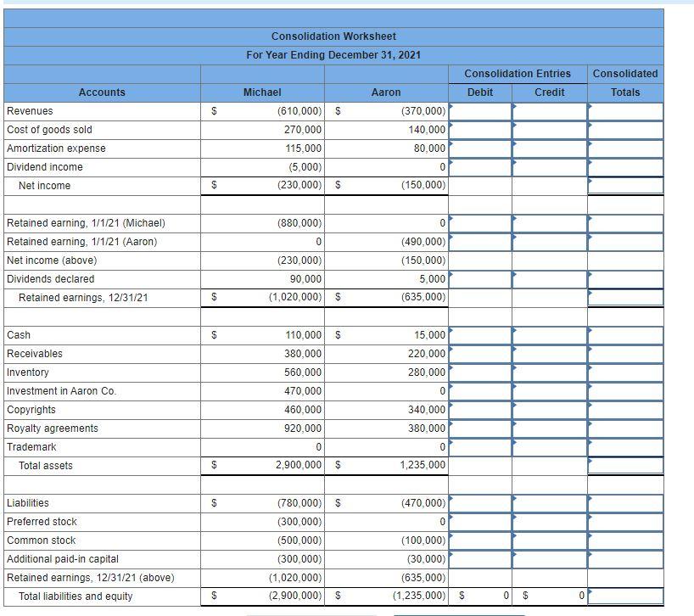Click Retained earning Michael debit field

tap(480, 223)
